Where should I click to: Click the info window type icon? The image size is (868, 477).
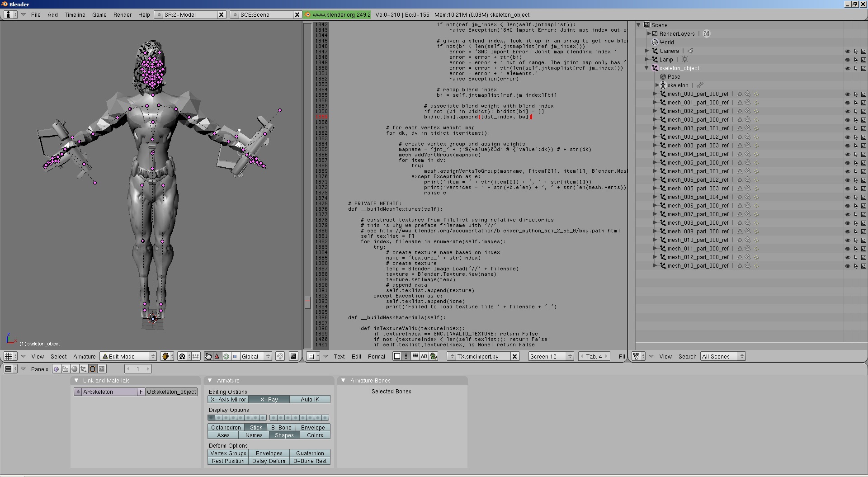pos(10,14)
